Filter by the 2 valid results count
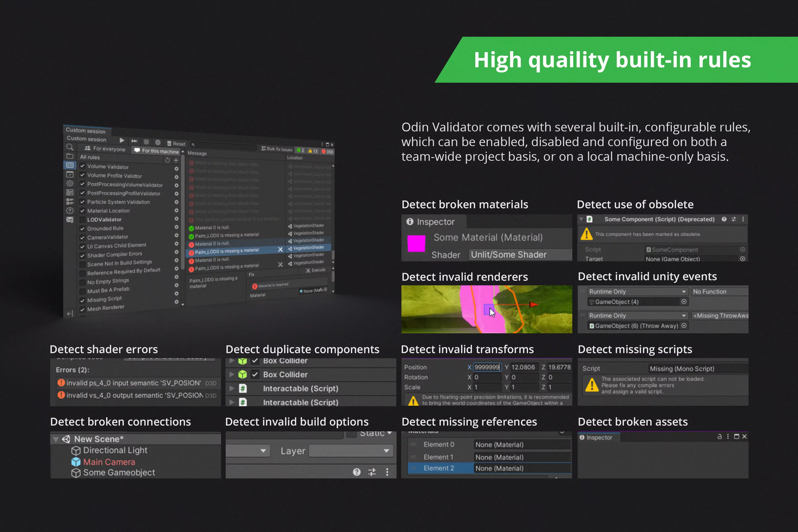 coord(300,150)
